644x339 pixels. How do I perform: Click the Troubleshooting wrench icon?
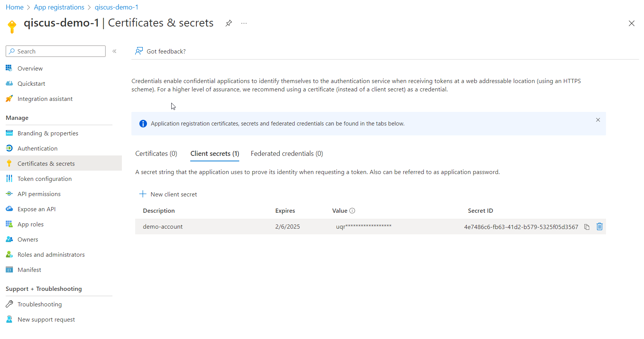point(9,304)
